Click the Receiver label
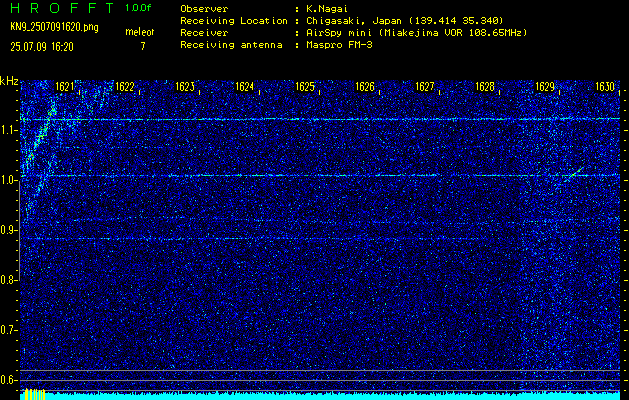The width and height of the screenshot is (629, 400). point(204,32)
